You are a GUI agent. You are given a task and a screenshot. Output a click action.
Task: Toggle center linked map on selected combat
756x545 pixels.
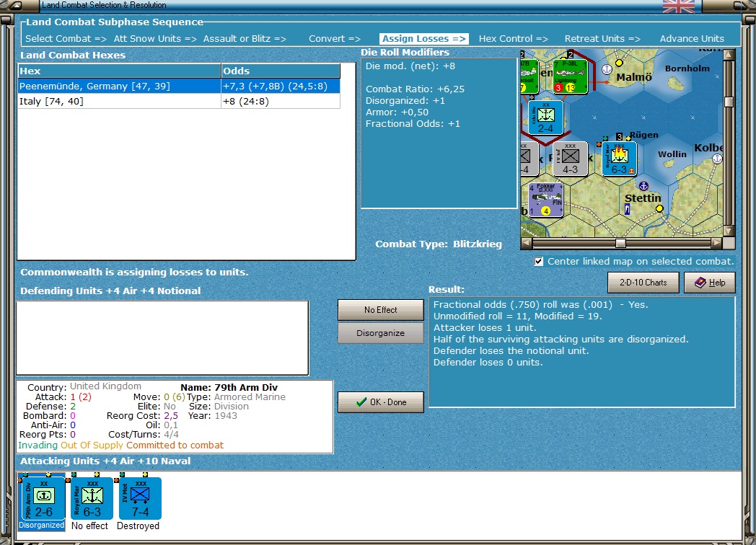click(539, 261)
